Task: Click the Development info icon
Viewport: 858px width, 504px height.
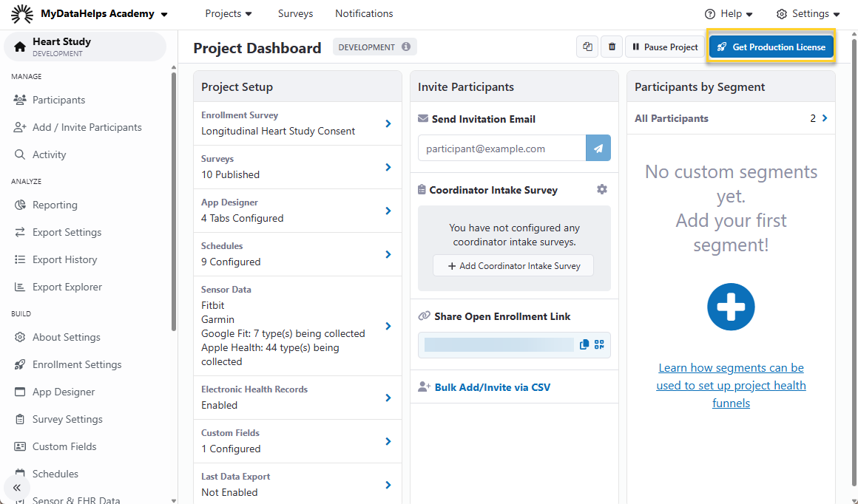Action: 406,47
